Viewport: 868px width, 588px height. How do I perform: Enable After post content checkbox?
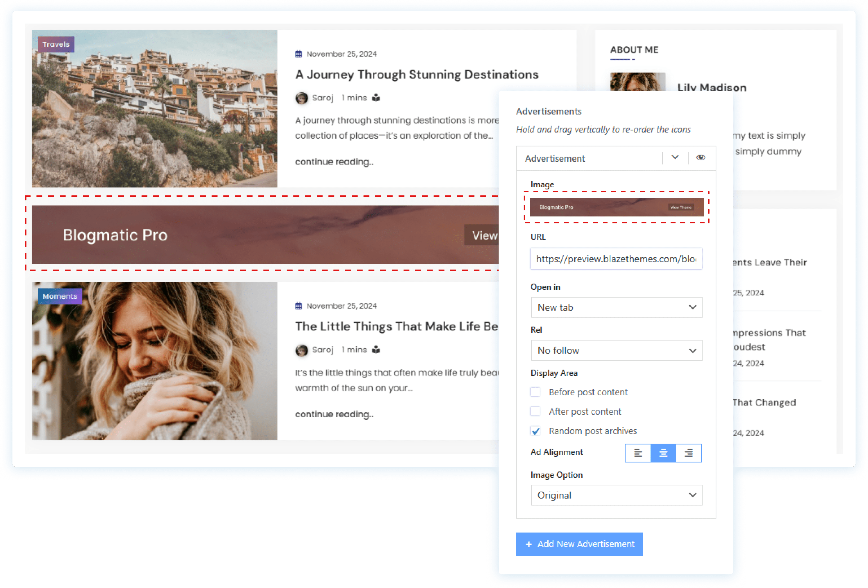click(535, 412)
